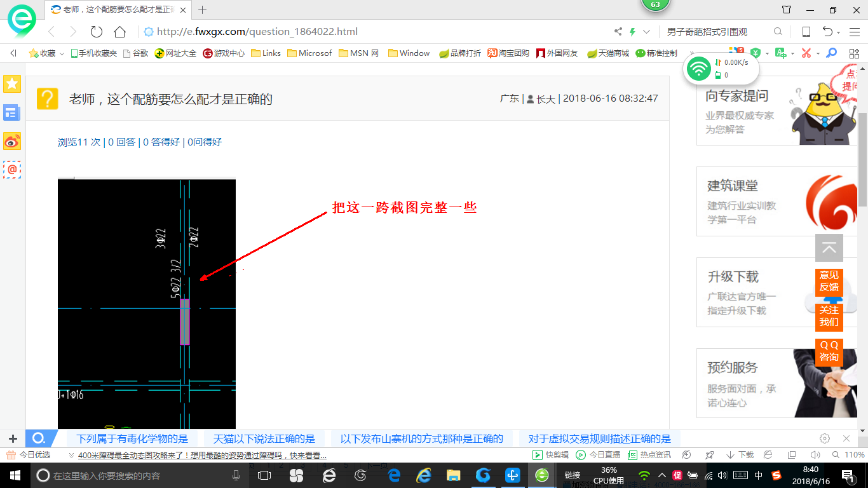
Task: Click the 110% zoom level control
Action: [848, 455]
